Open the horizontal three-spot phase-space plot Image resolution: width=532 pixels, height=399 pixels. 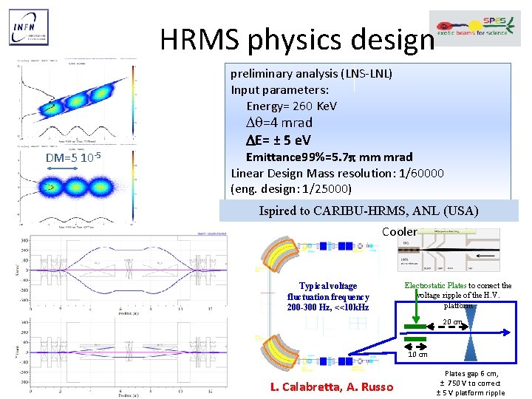(76, 186)
